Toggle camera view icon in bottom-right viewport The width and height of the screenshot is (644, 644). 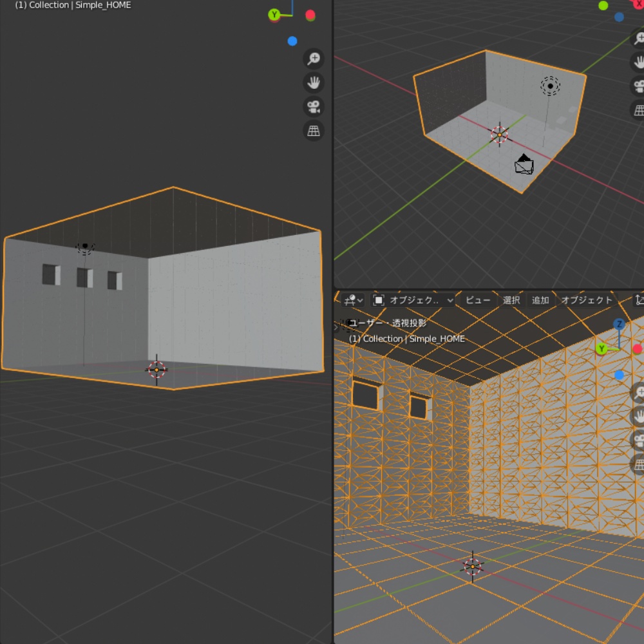coord(639,440)
